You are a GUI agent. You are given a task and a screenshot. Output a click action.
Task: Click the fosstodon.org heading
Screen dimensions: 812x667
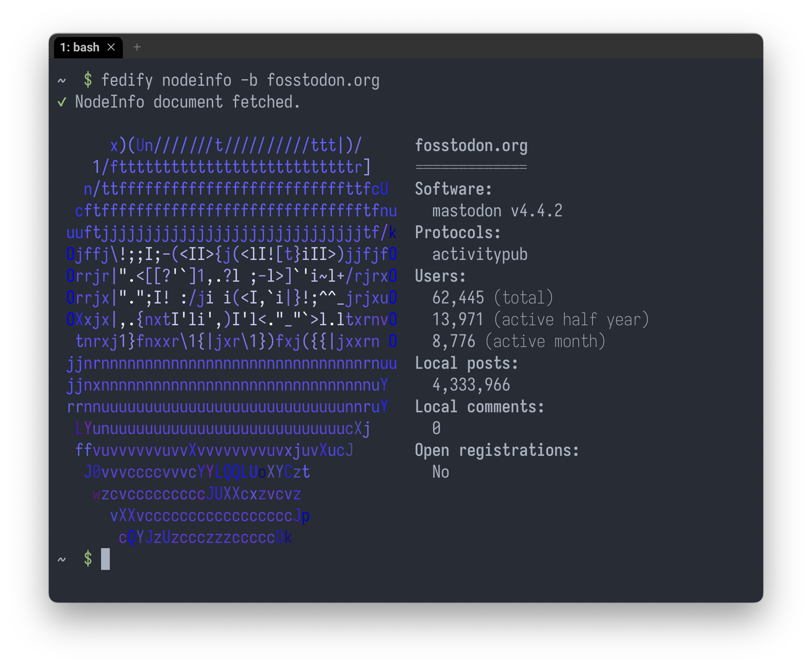click(471, 145)
